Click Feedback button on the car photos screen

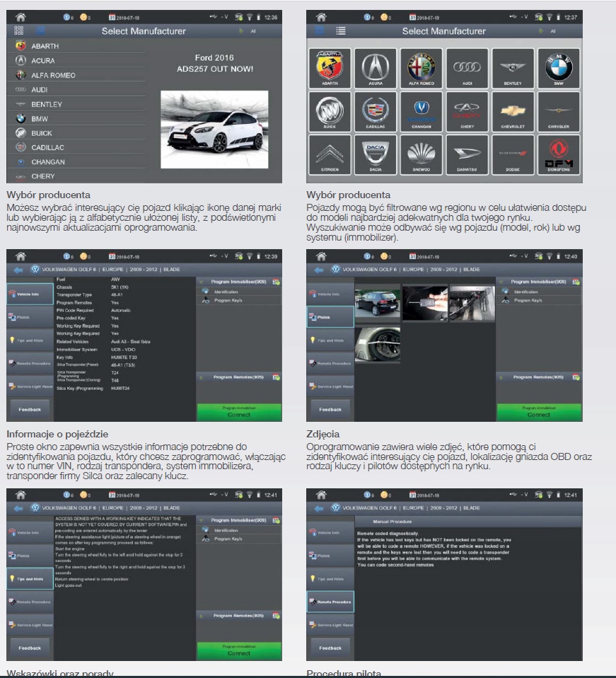pyautogui.click(x=330, y=410)
